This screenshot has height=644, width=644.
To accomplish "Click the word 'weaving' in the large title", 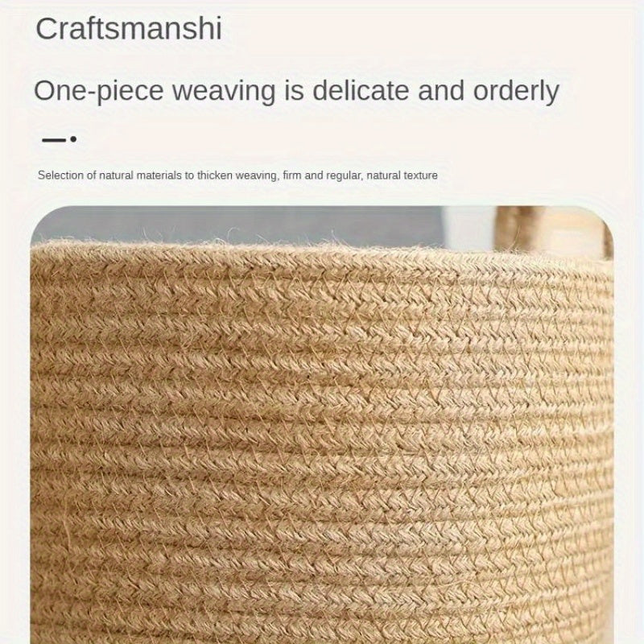I will tap(224, 91).
